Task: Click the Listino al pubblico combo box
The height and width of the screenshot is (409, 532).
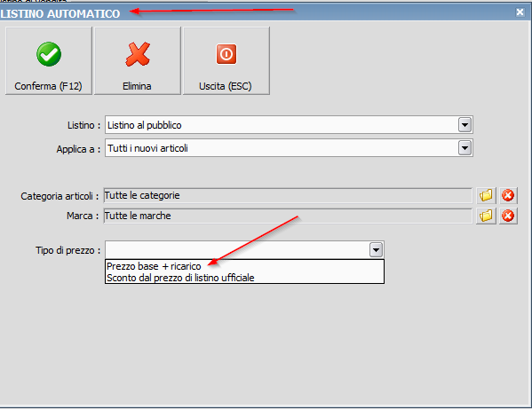Action: pyautogui.click(x=289, y=125)
